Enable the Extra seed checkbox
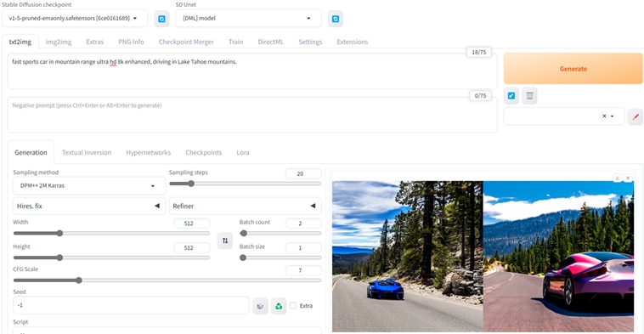Viewport: 644px width, 334px height. 293,306
